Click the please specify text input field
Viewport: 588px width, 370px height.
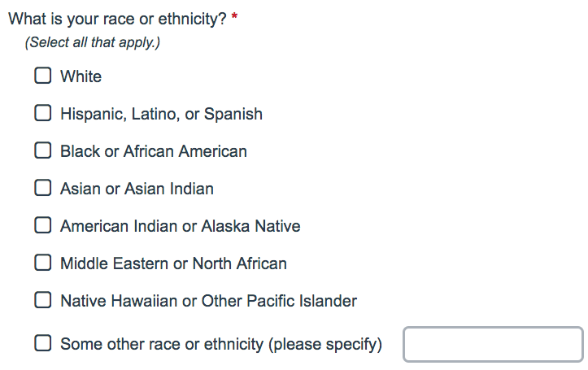click(x=493, y=344)
